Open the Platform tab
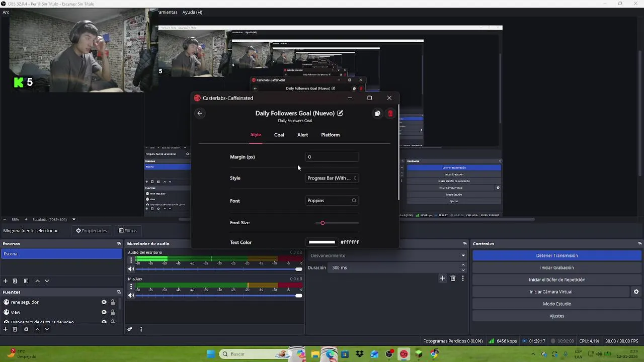Image resolution: width=644 pixels, height=362 pixels. click(x=330, y=135)
